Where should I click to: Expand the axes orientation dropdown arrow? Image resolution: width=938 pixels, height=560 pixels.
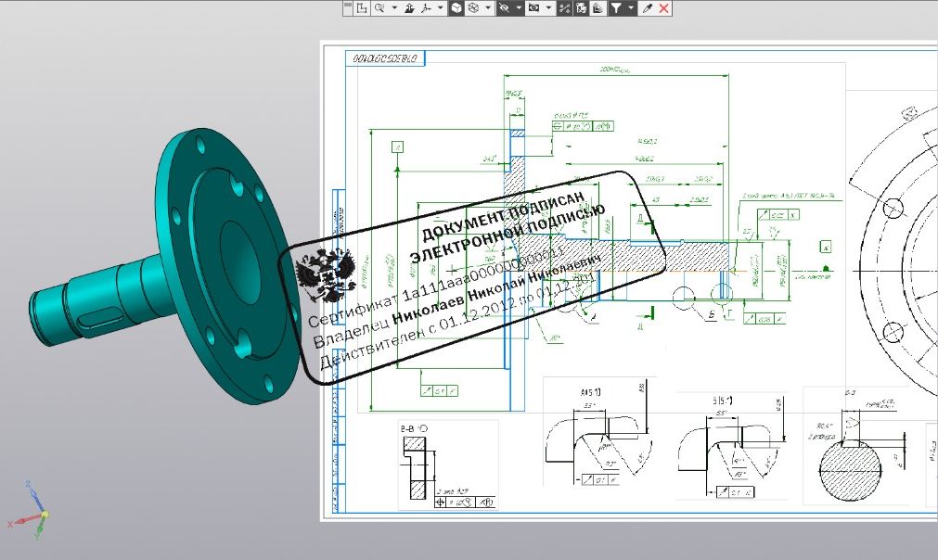pos(440,7)
